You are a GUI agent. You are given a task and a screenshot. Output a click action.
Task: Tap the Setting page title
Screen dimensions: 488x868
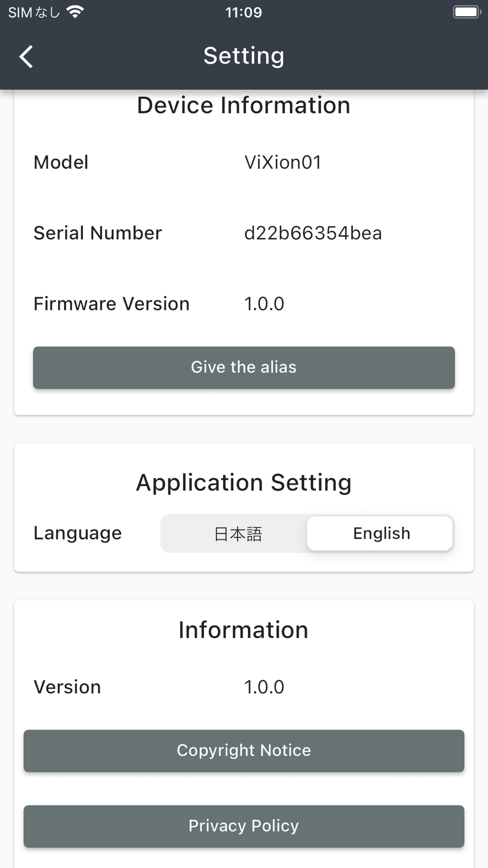244,56
